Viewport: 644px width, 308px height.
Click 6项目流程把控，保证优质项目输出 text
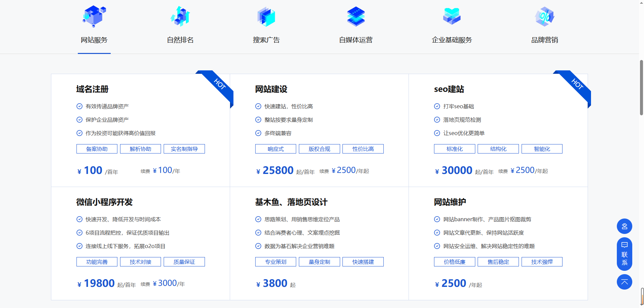pyautogui.click(x=127, y=233)
